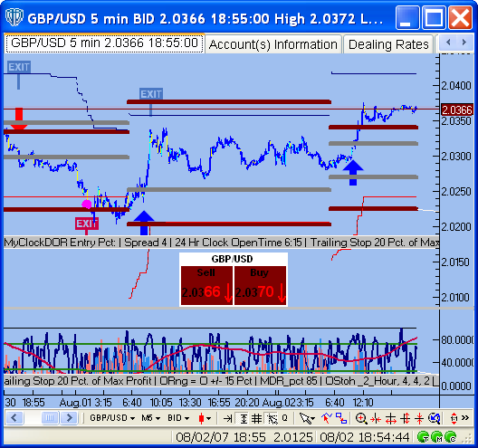
Task: Toggle the chart grid icon
Action: tap(257, 419)
